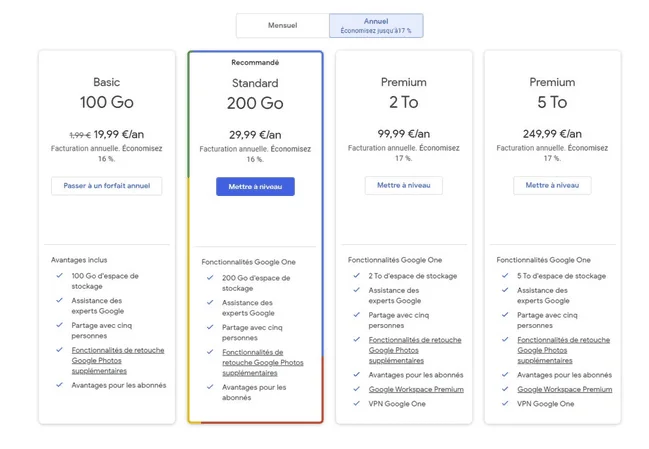Open Google Photos retouche link in Standard plan
Viewport: 649px width, 449px height.
pos(263,363)
